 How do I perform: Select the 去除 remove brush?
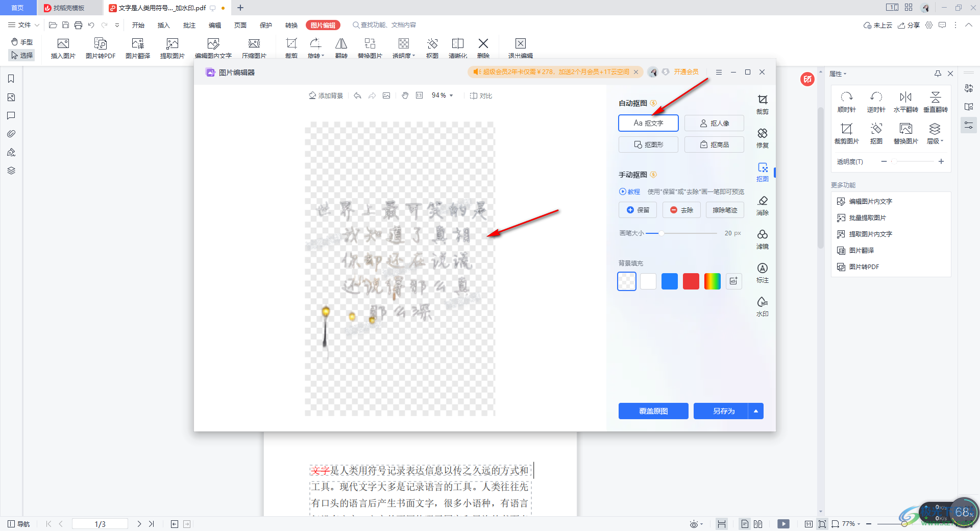click(x=681, y=210)
